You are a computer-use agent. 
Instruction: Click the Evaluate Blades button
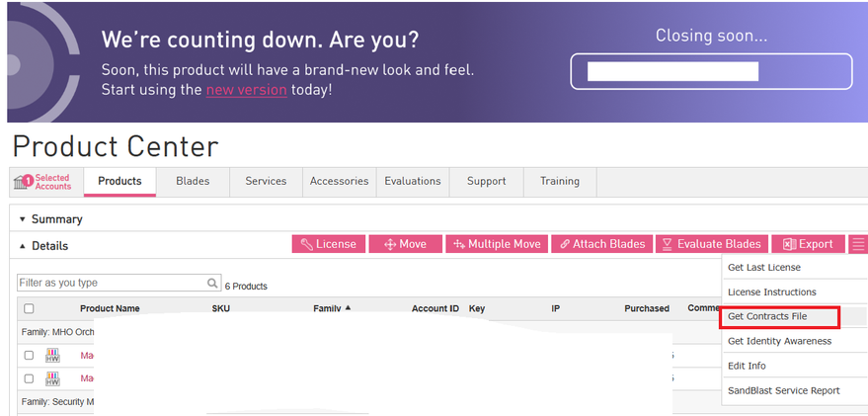click(x=712, y=244)
